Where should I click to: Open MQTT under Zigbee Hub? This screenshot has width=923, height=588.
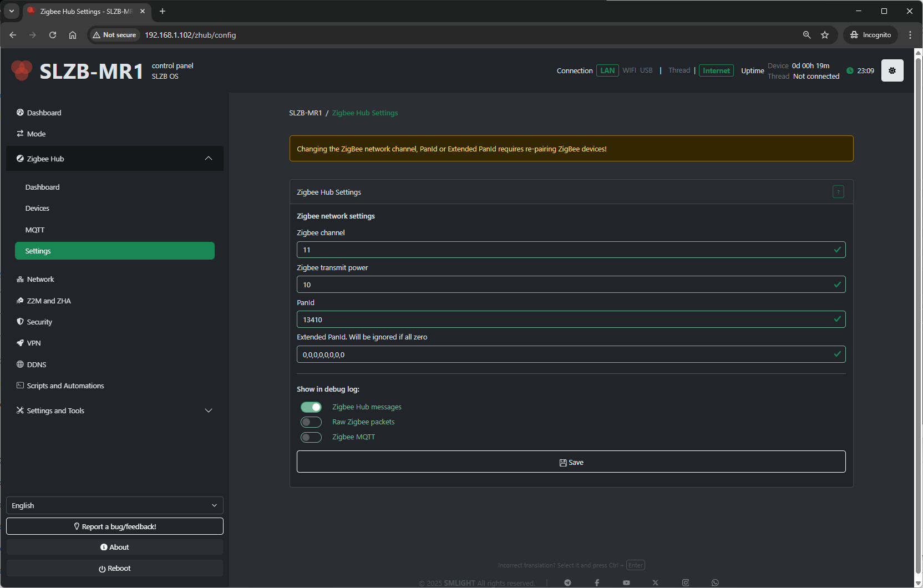tap(35, 230)
